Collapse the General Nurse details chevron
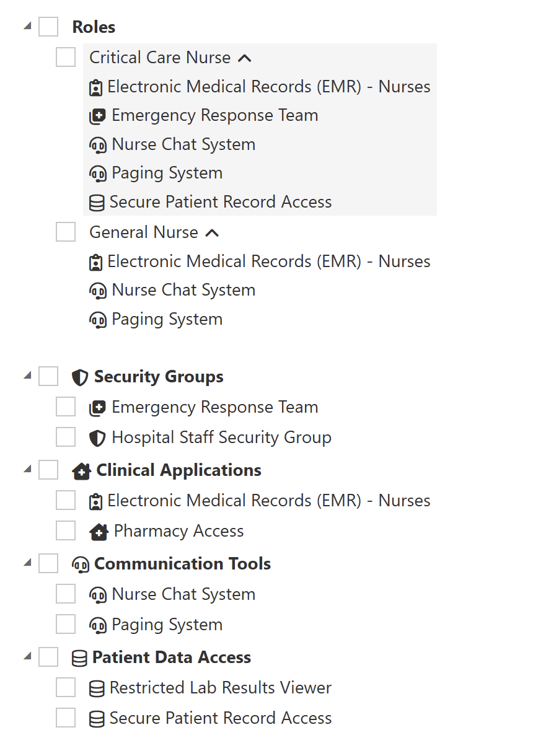Screen dimensions: 533x756 pos(212,233)
